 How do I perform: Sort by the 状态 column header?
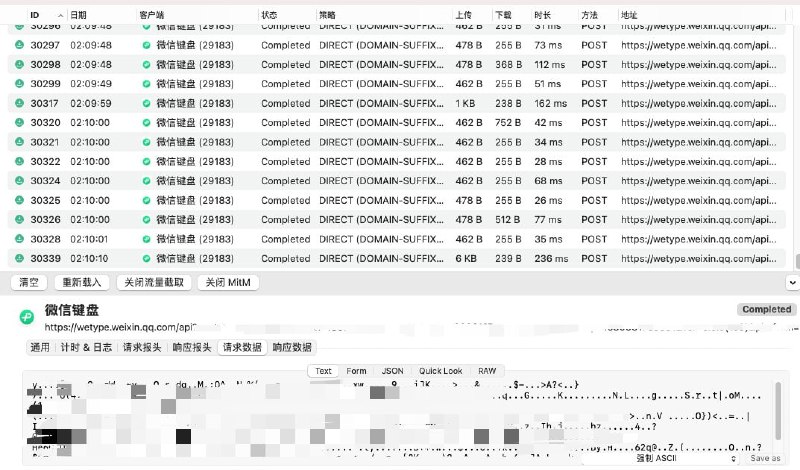click(x=269, y=15)
